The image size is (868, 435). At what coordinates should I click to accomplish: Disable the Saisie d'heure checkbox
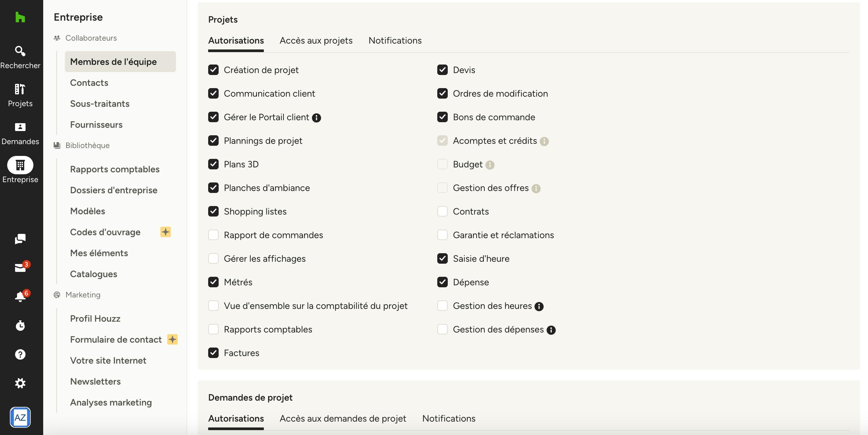(443, 259)
